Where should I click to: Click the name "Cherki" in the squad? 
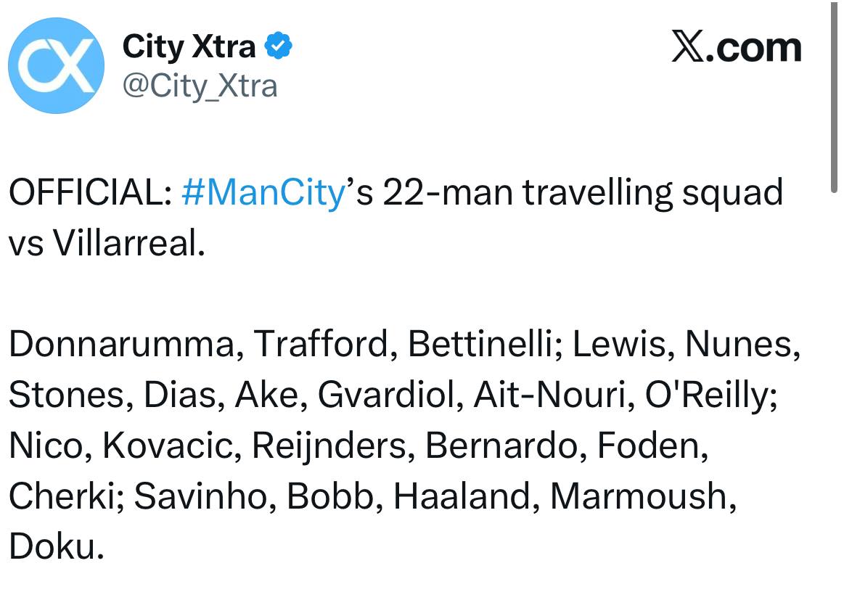tap(62, 496)
